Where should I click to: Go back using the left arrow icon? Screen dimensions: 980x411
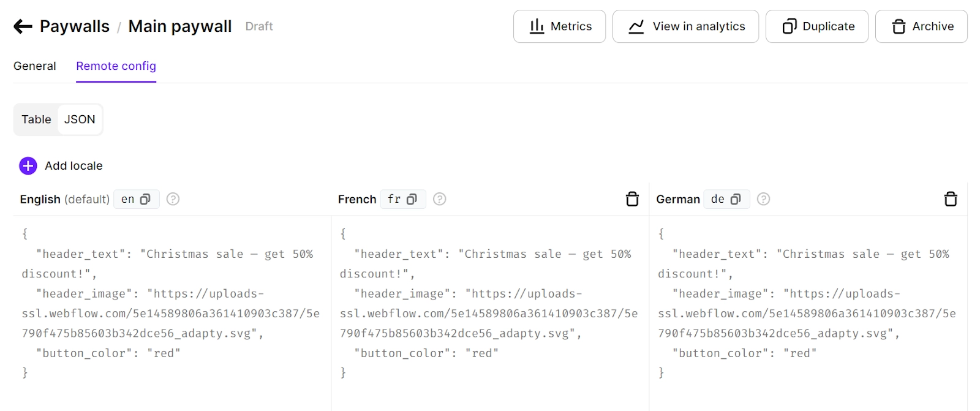pyautogui.click(x=23, y=26)
